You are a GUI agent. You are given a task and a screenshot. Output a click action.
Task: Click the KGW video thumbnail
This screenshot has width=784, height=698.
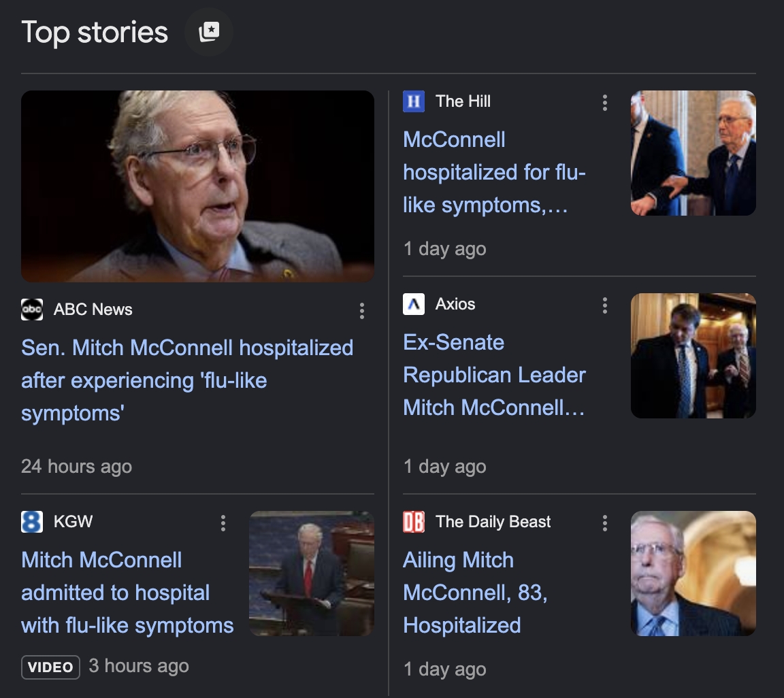(x=312, y=574)
